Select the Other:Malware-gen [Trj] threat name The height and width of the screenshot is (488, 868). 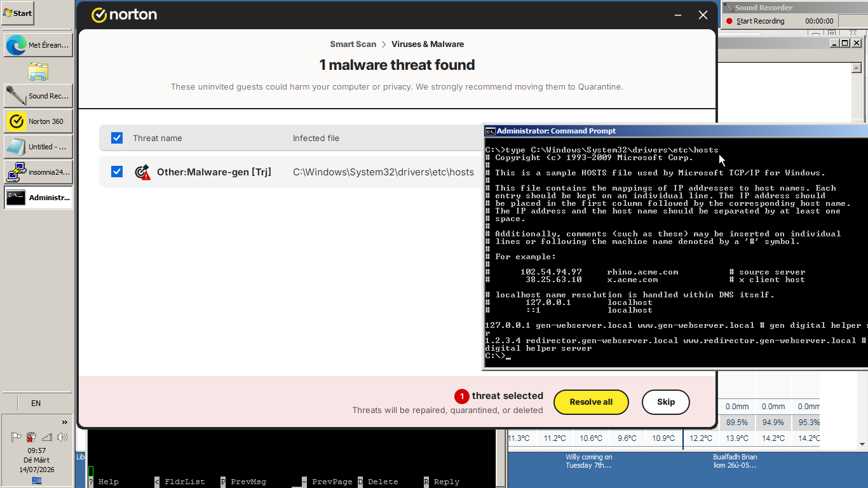[214, 172]
